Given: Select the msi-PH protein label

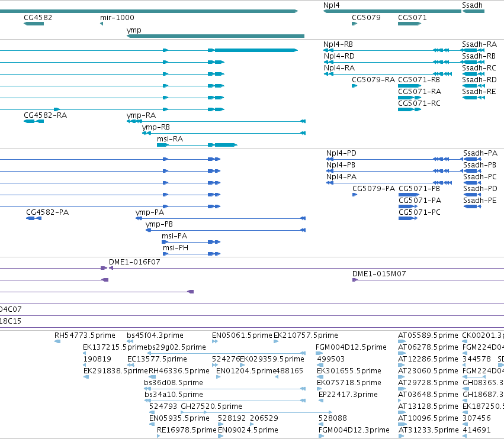Looking at the screenshot, I should pyautogui.click(x=175, y=248).
